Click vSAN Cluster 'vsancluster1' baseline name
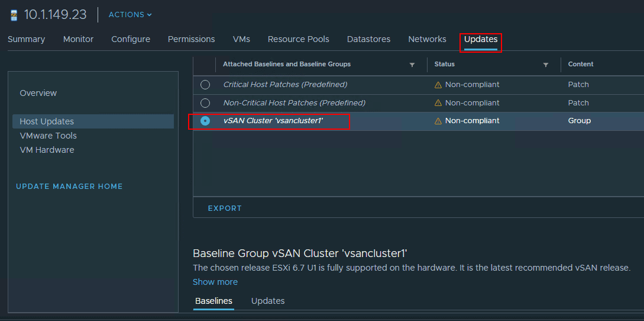 tap(273, 121)
